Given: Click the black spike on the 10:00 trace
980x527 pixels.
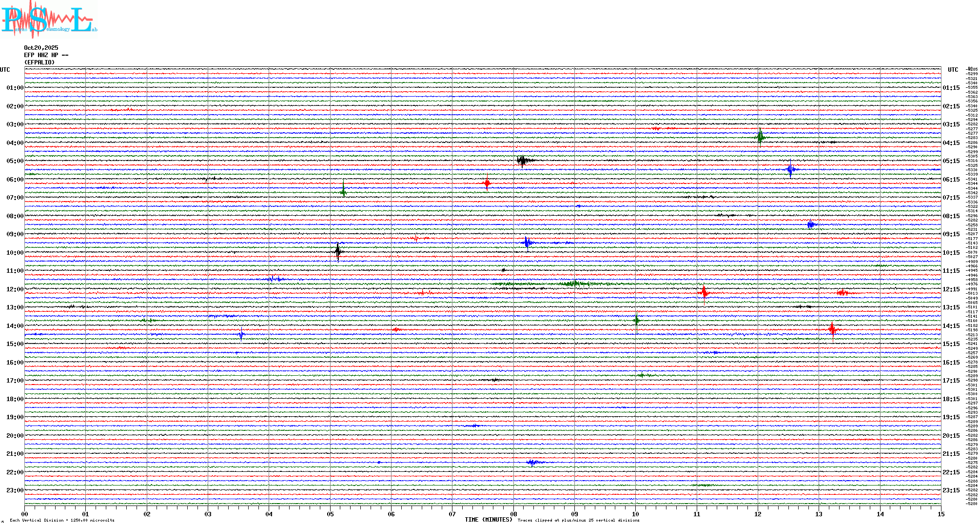Looking at the screenshot, I should pyautogui.click(x=338, y=252).
